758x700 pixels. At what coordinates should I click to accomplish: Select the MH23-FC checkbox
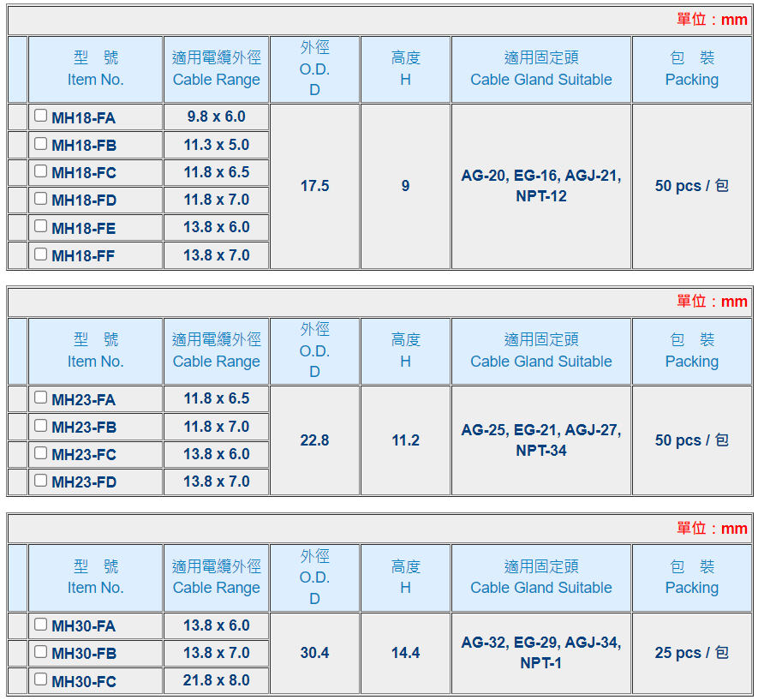(40, 453)
